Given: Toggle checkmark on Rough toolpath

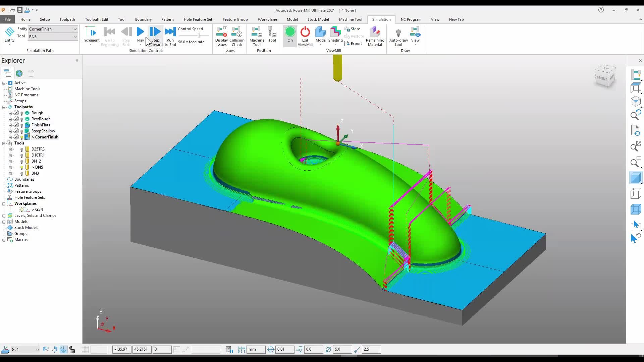Looking at the screenshot, I should coord(16,113).
